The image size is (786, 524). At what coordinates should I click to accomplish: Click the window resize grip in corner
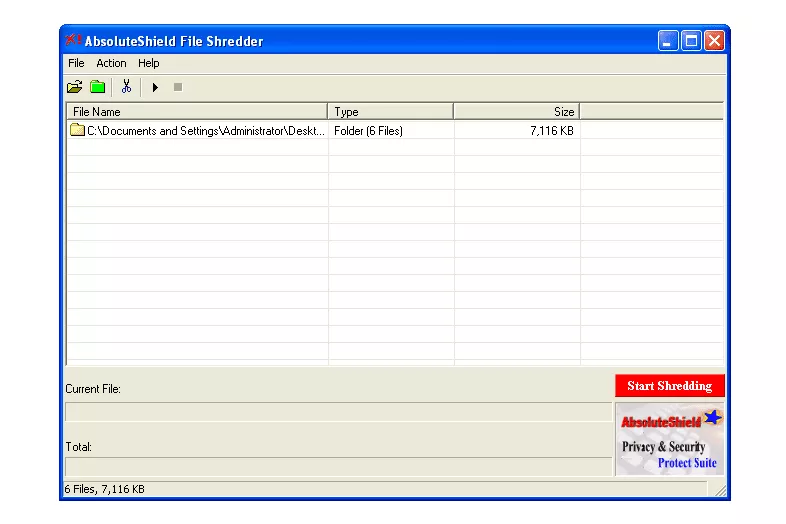(720, 490)
